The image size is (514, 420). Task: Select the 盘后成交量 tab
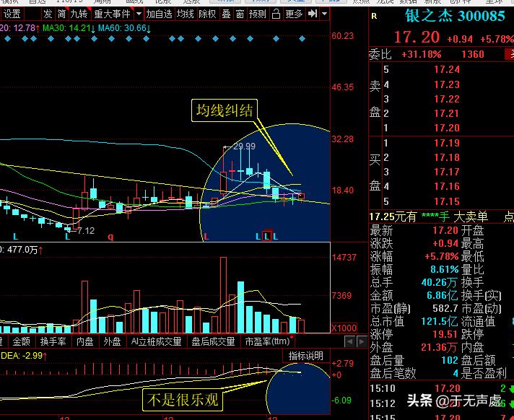click(x=213, y=341)
